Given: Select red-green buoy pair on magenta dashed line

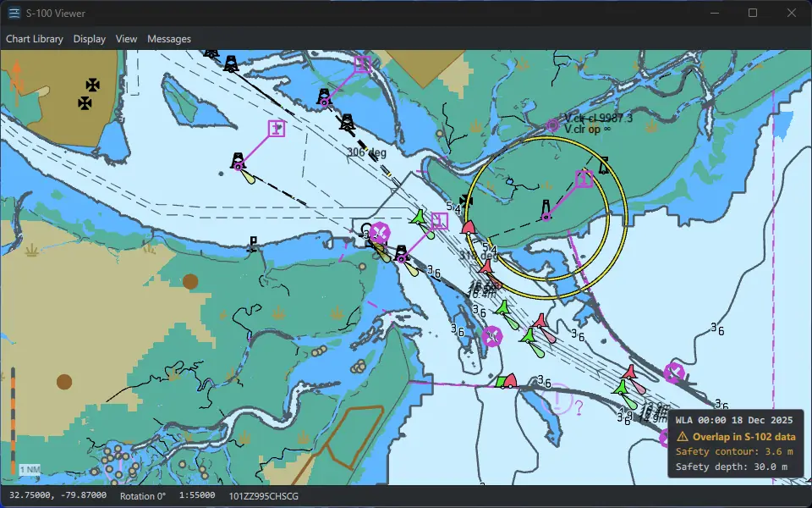Looking at the screenshot, I should (x=506, y=381).
